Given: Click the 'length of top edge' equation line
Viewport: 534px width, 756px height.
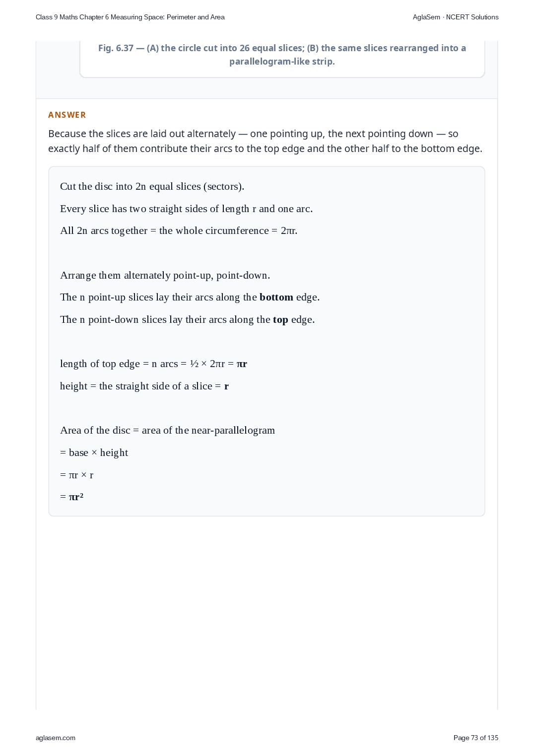Looking at the screenshot, I should (x=154, y=364).
